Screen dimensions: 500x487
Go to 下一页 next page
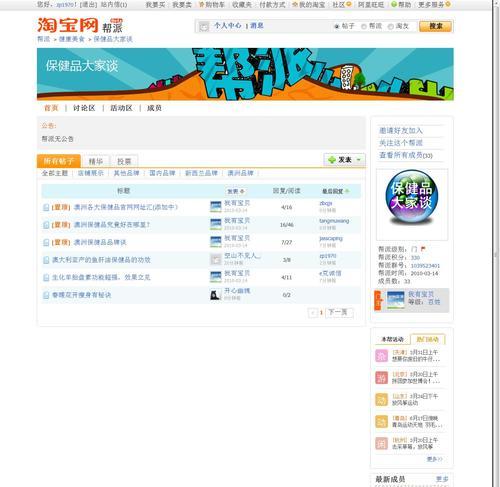pos(338,312)
